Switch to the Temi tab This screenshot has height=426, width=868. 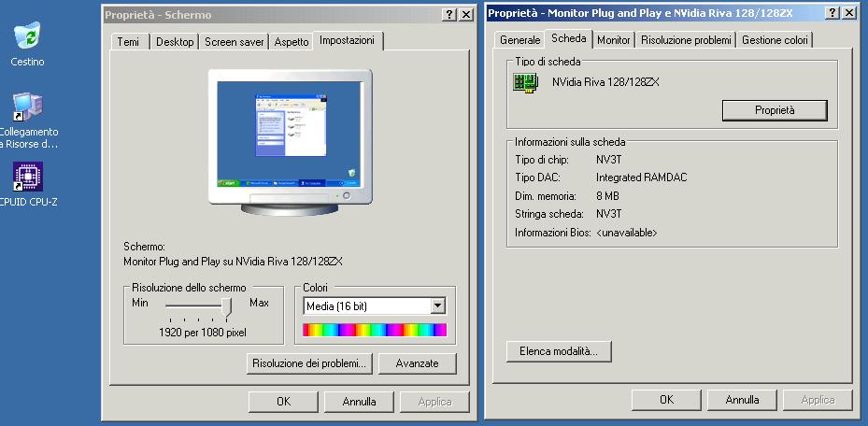tap(129, 42)
